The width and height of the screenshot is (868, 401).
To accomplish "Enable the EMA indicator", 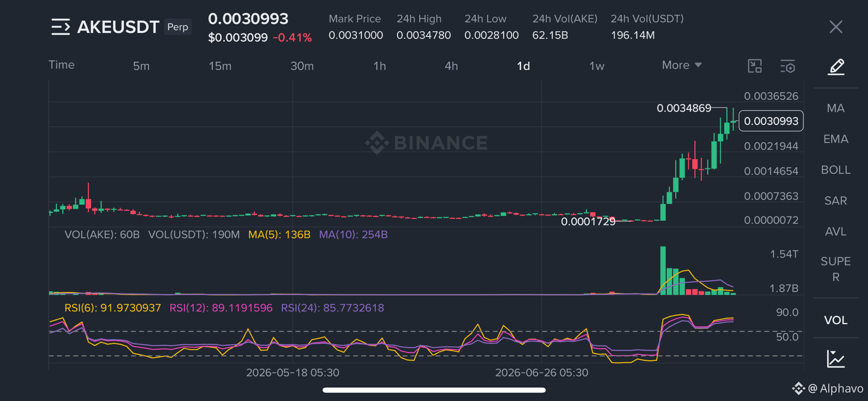I will [836, 139].
